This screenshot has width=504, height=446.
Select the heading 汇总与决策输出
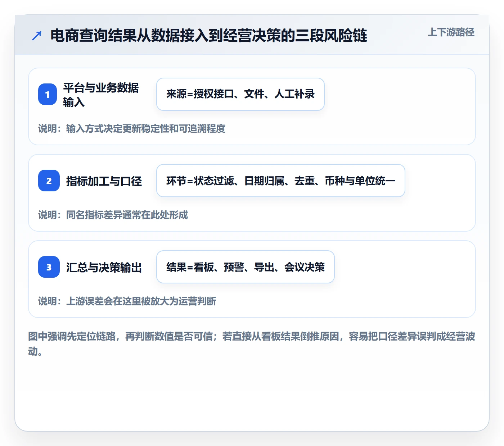pos(104,267)
